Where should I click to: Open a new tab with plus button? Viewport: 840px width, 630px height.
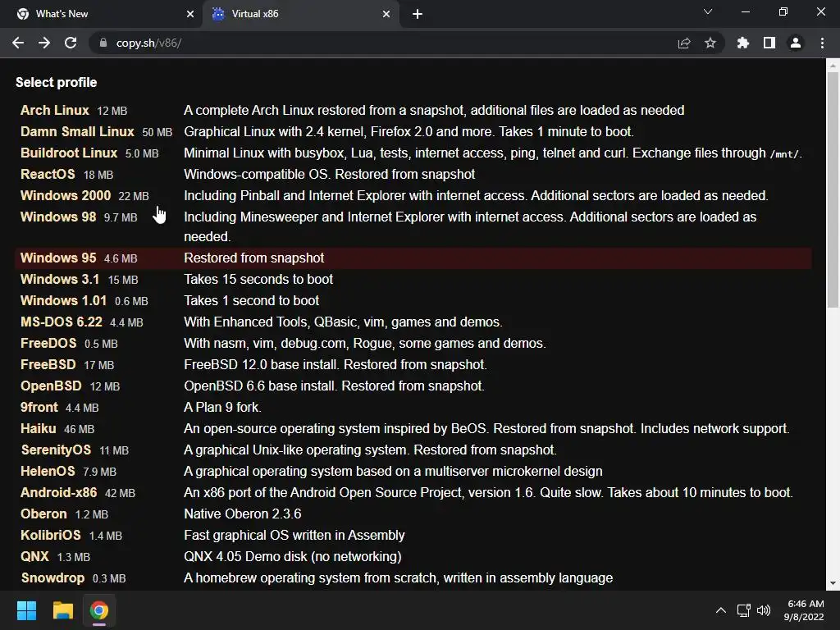click(418, 14)
